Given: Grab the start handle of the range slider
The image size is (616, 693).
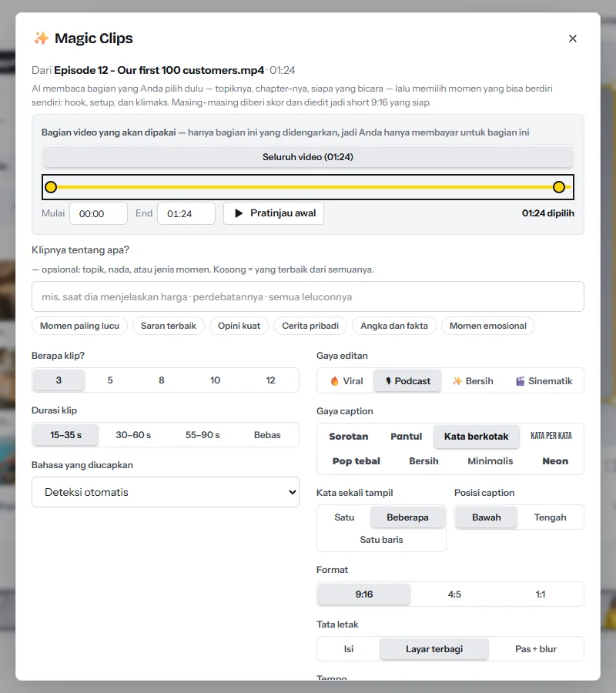Looking at the screenshot, I should [x=52, y=187].
